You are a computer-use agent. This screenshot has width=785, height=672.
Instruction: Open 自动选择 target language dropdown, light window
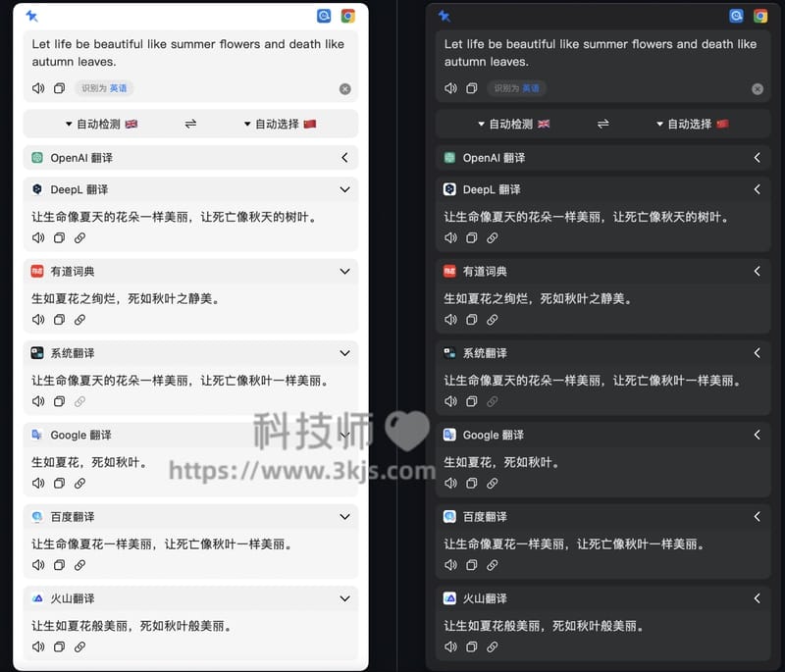point(280,124)
